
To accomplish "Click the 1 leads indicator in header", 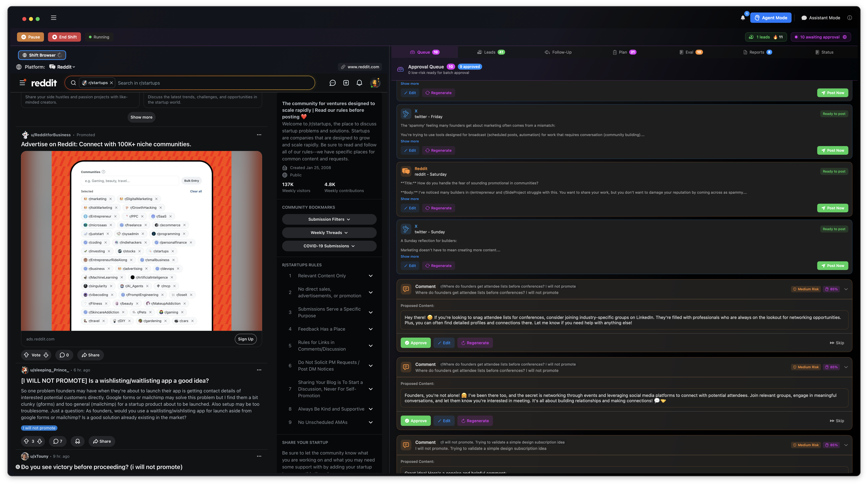I will (766, 37).
